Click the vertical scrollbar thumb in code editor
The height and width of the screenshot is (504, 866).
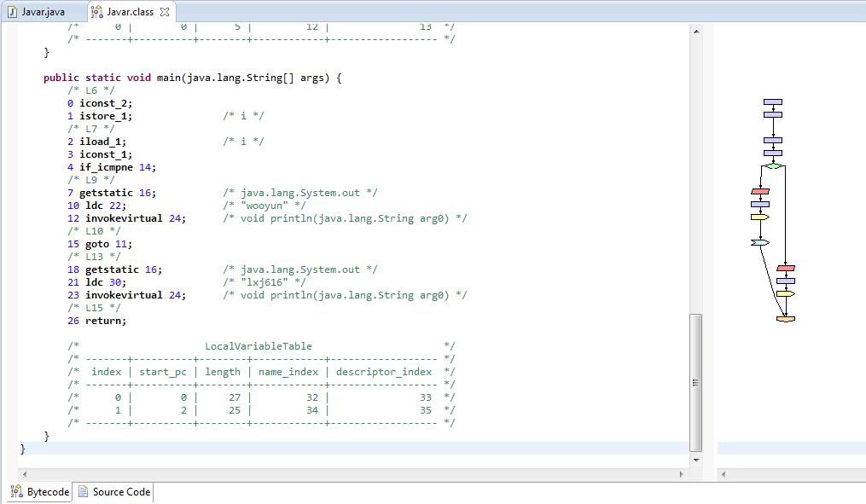696,381
